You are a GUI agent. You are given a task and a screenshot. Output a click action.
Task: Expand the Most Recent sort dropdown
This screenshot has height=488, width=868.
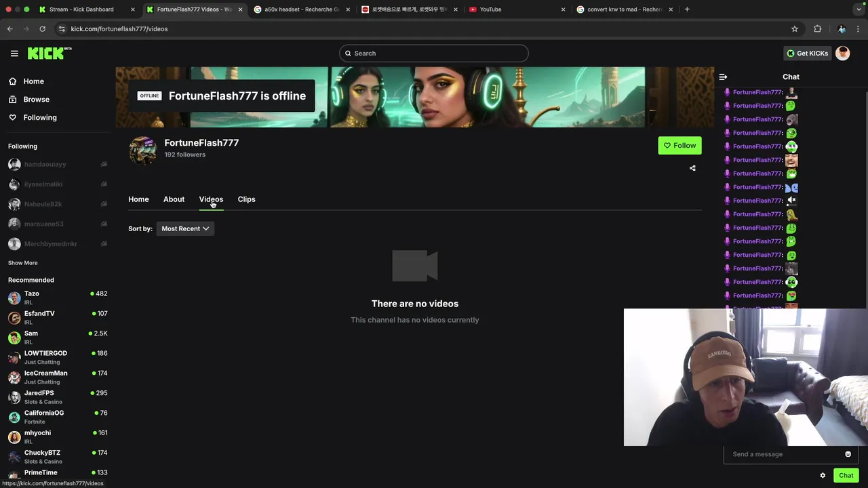click(185, 229)
